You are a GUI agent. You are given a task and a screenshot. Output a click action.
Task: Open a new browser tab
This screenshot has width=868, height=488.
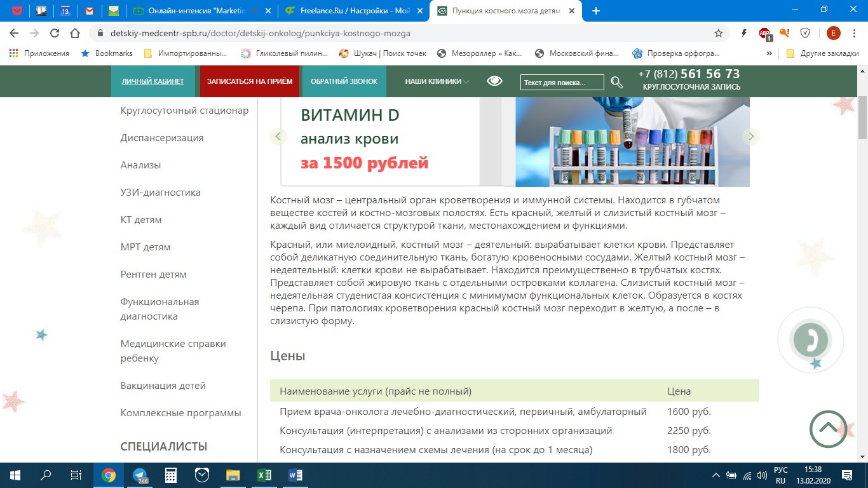(x=595, y=11)
